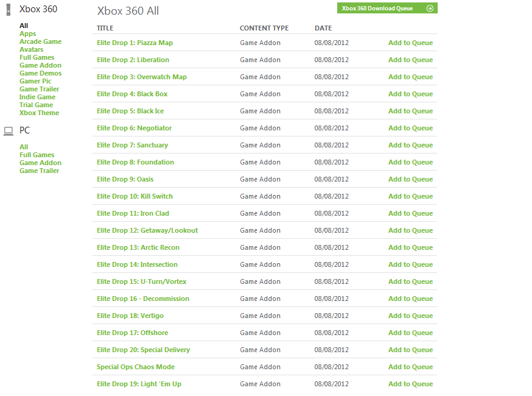This screenshot has width=532, height=396.
Task: Filter PC by Full Games
Action: [x=37, y=155]
